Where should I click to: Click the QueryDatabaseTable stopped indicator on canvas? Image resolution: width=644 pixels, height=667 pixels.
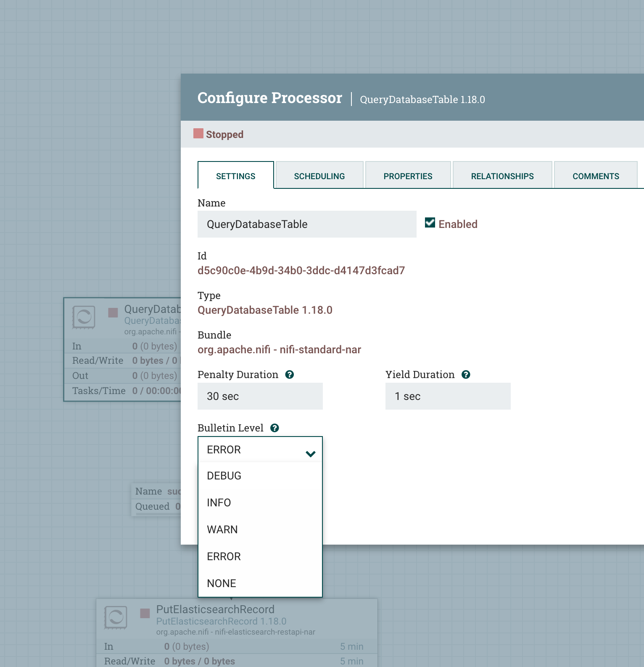[x=113, y=312]
